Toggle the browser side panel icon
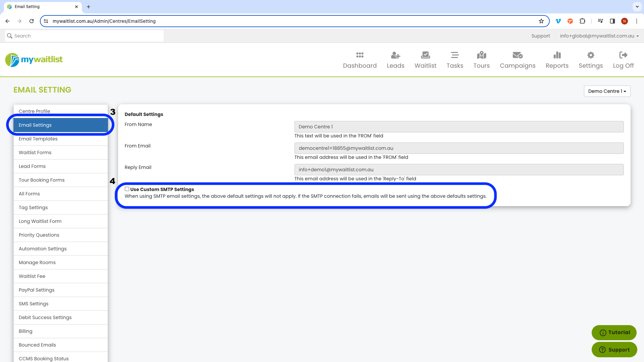Image resolution: width=644 pixels, height=362 pixels. 612,21
